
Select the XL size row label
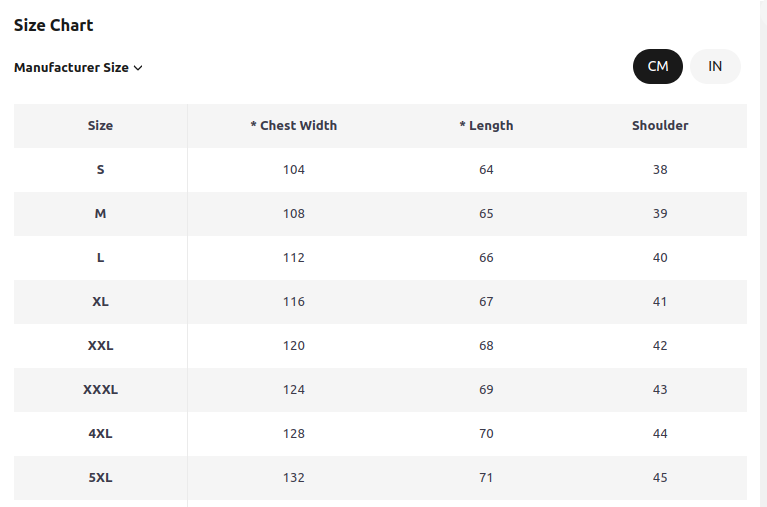click(x=100, y=302)
